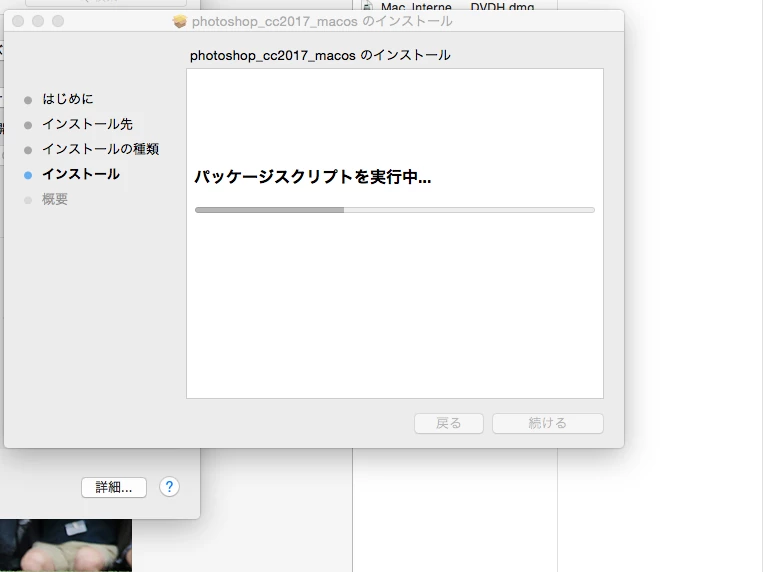Close the installer window

click(x=18, y=21)
